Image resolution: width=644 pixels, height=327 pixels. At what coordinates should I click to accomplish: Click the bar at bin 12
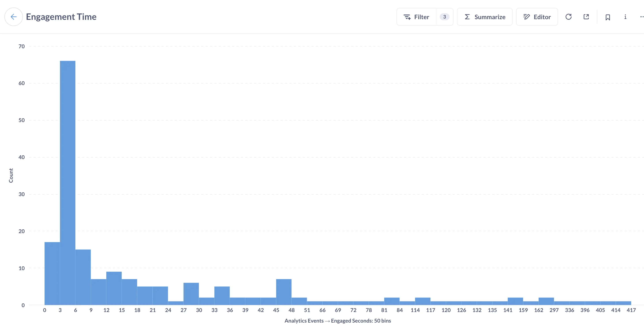pos(114,288)
